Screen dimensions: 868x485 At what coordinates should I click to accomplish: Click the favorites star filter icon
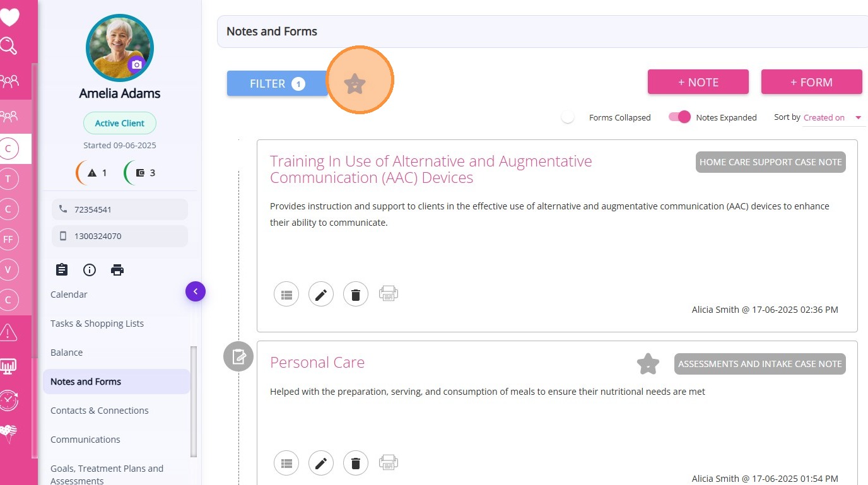[355, 83]
